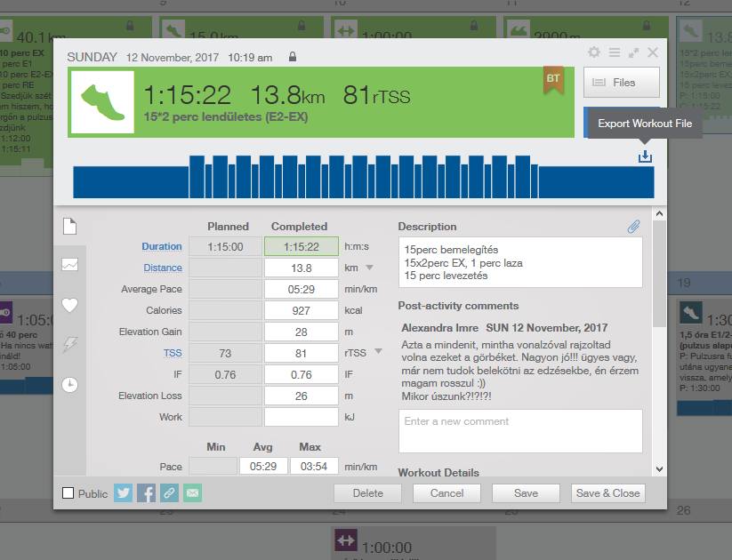Click the scrollbar thumb in workout panel

(659, 274)
